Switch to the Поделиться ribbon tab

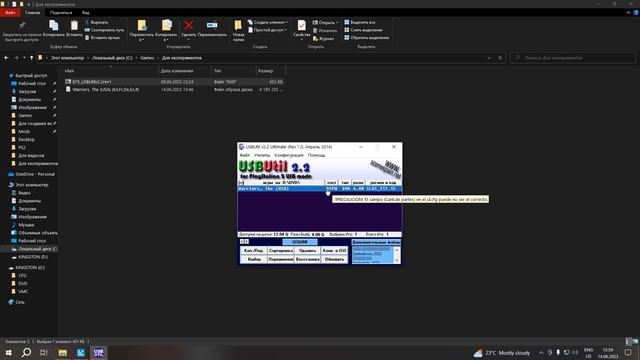(x=61, y=13)
